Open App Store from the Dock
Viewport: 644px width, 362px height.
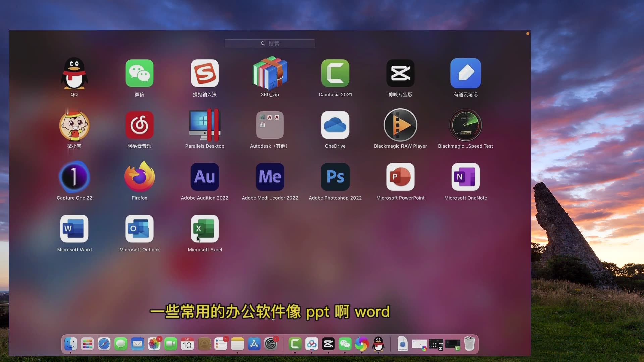pyautogui.click(x=254, y=344)
